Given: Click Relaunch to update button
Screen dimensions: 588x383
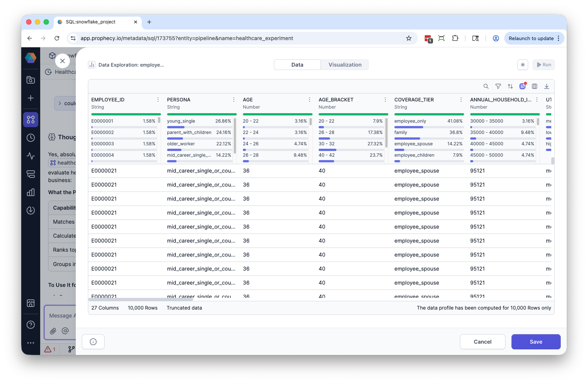Looking at the screenshot, I should (534, 38).
